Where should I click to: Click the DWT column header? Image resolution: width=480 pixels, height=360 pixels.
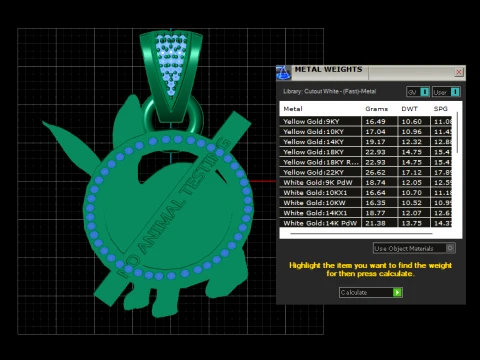(x=409, y=109)
